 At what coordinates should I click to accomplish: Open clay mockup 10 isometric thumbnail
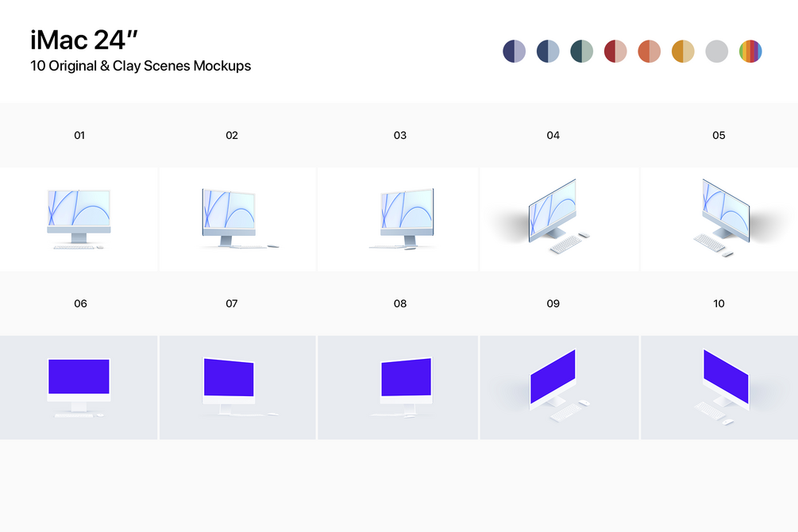pos(719,387)
